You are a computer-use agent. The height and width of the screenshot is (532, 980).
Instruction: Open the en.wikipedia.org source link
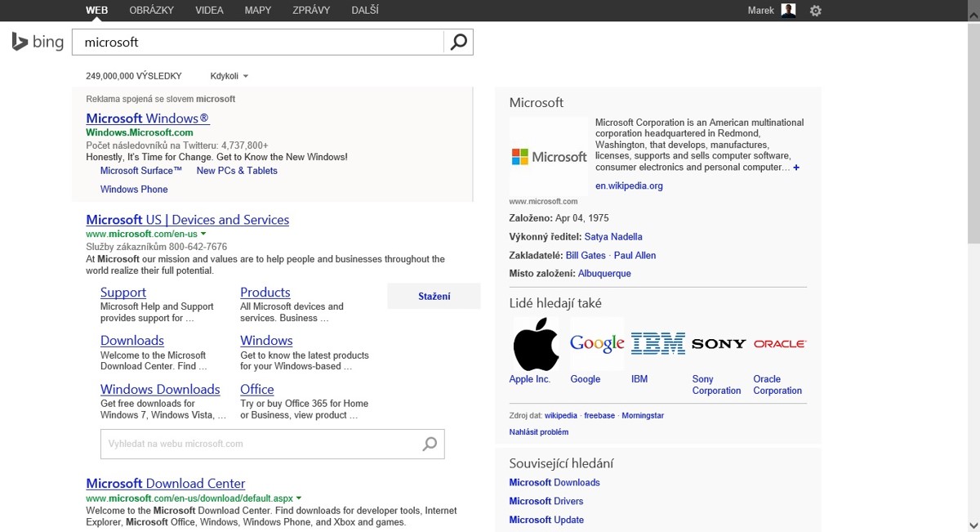[x=629, y=186]
